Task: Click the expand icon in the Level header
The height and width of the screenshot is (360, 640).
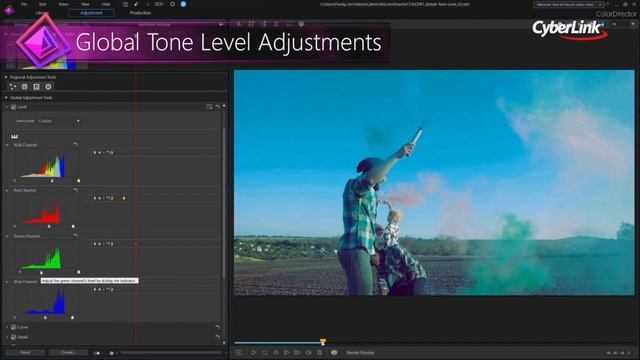Action: click(209, 107)
